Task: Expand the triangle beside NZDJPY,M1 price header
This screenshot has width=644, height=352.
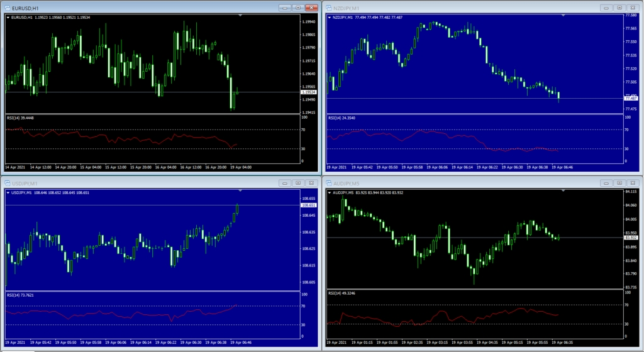Action: click(x=330, y=18)
